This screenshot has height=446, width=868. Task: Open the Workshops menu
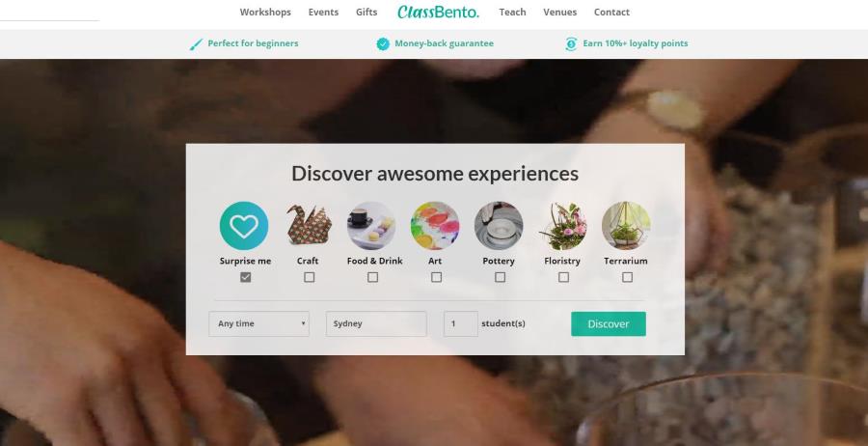265,13
